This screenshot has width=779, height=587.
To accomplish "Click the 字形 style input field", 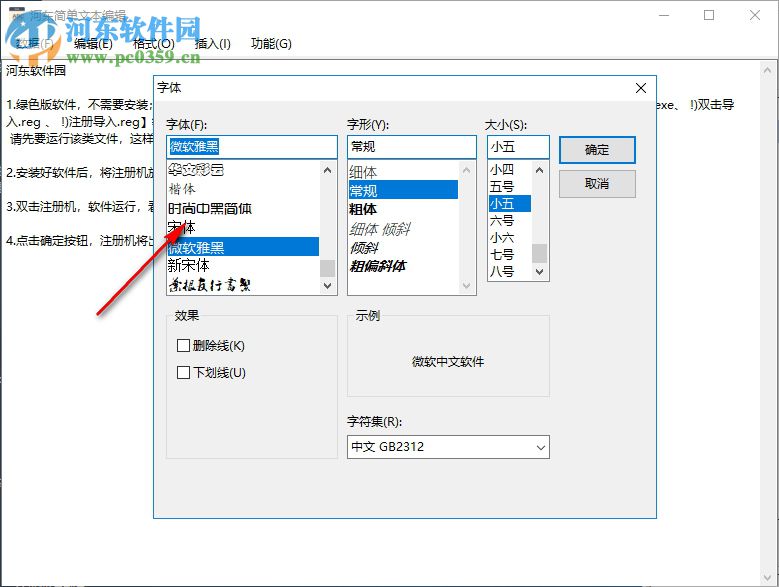I will pos(411,147).
